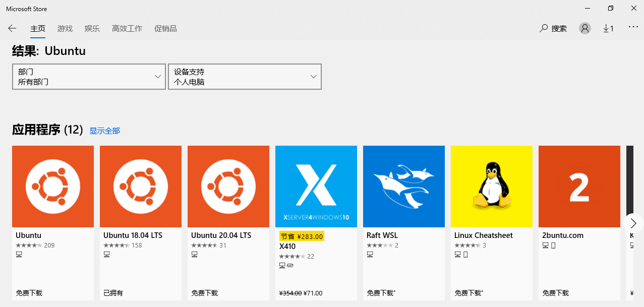The width and height of the screenshot is (644, 307).
Task: Click the Ubuntu 18.04 LTS title
Action: coord(133,235)
